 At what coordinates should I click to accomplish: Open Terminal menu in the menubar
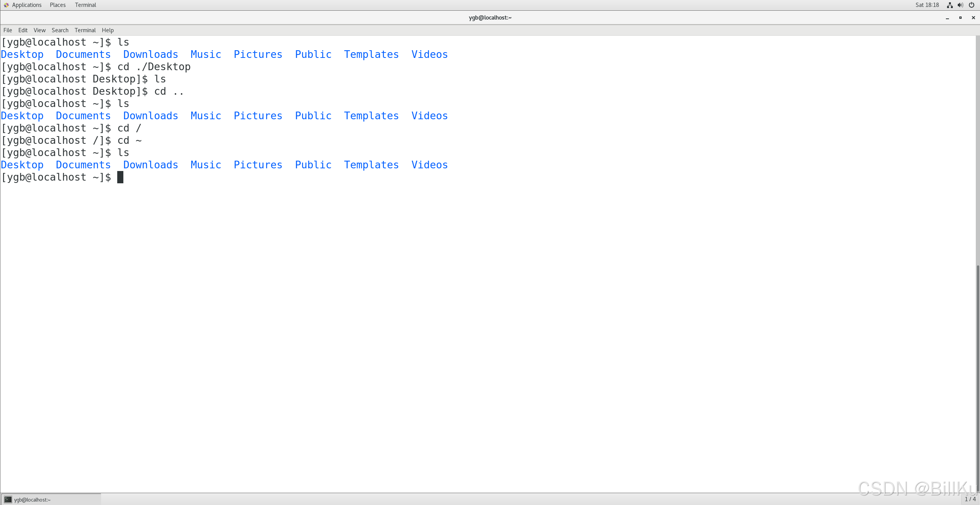pos(85,30)
